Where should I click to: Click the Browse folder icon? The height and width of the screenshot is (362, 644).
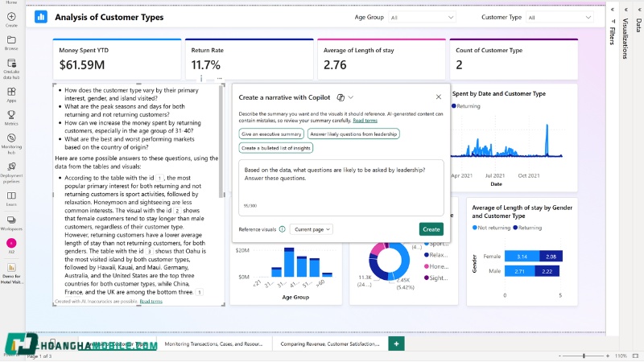[x=11, y=40]
